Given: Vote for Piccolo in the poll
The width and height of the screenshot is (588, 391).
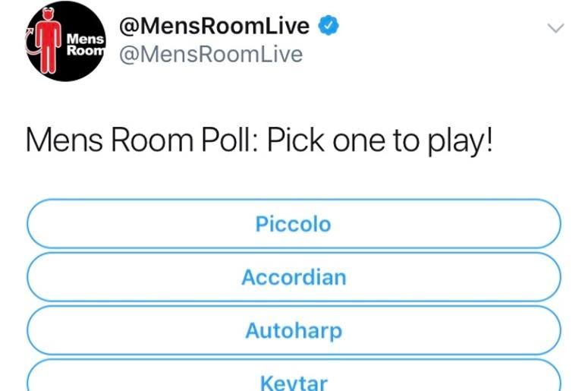Looking at the screenshot, I should pyautogui.click(x=294, y=224).
